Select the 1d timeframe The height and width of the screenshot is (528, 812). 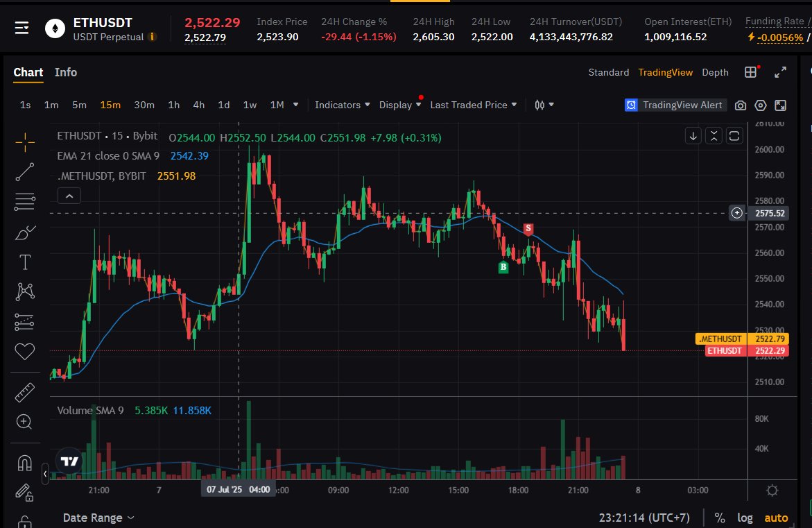coord(224,105)
